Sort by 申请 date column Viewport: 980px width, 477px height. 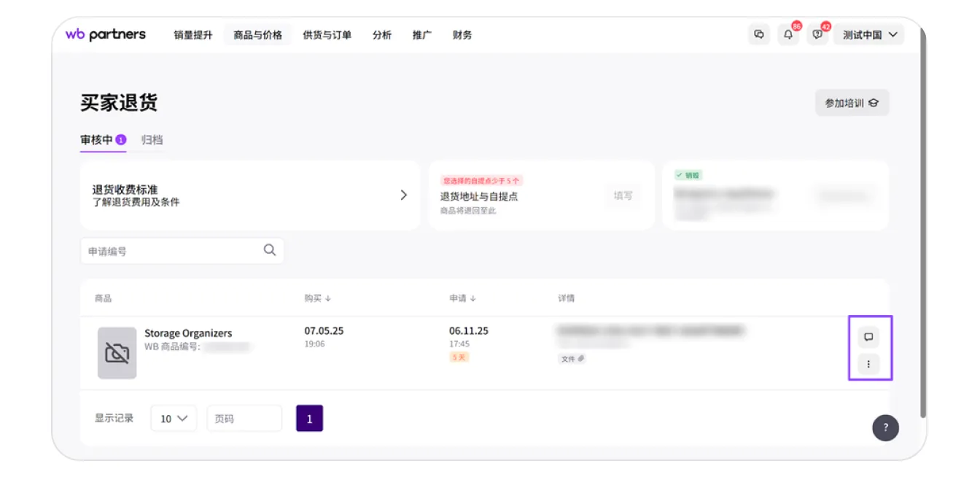tap(462, 298)
